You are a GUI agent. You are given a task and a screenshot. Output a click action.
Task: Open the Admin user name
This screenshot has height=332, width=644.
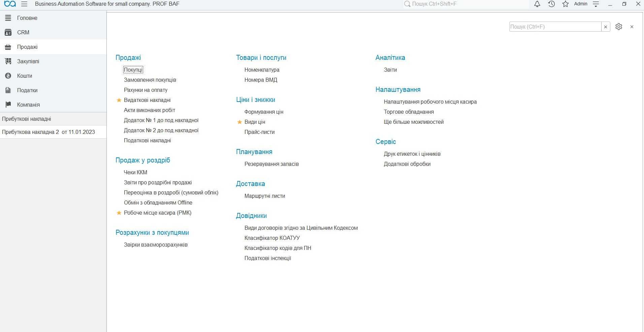(581, 4)
